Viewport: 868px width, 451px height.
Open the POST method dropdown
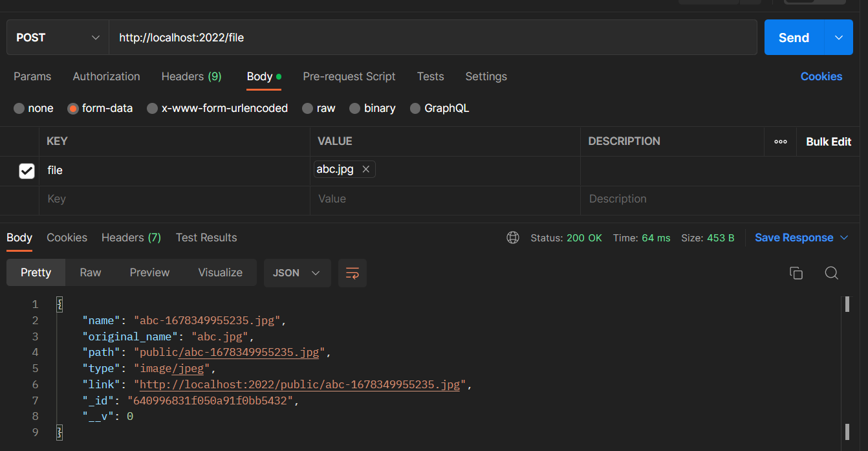[58, 38]
